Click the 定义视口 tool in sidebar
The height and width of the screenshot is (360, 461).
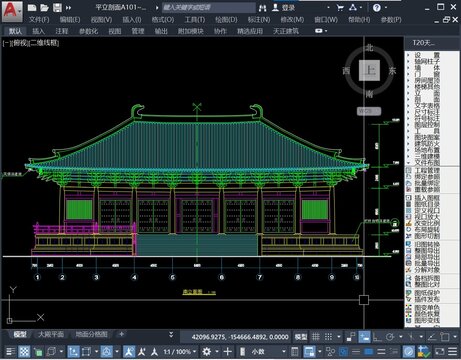423,211
